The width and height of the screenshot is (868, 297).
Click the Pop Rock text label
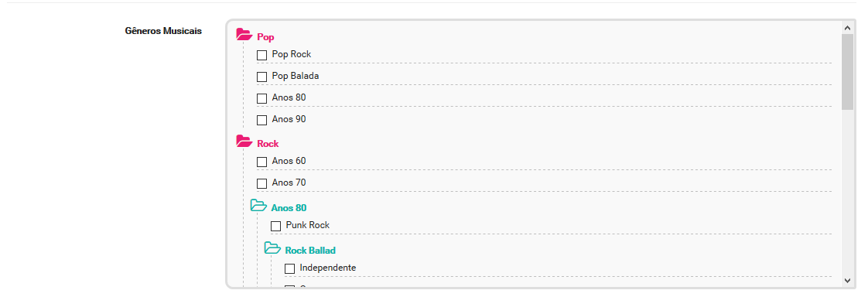tap(291, 54)
